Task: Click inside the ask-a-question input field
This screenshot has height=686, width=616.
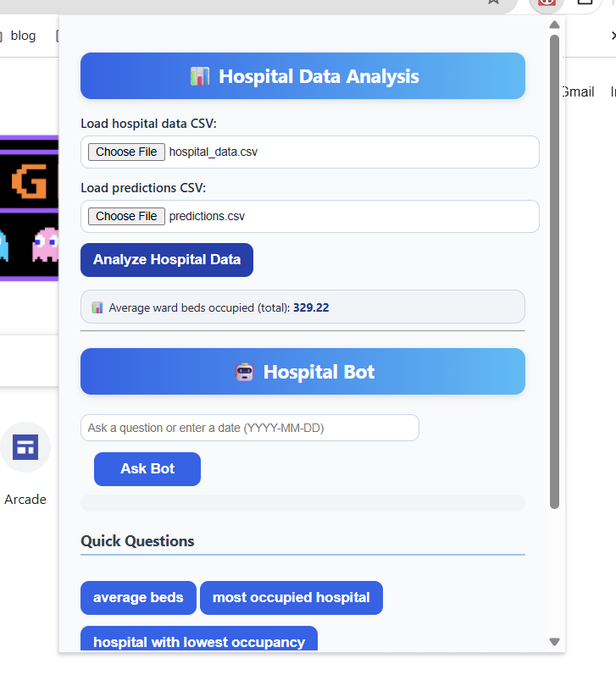Action: [x=249, y=428]
